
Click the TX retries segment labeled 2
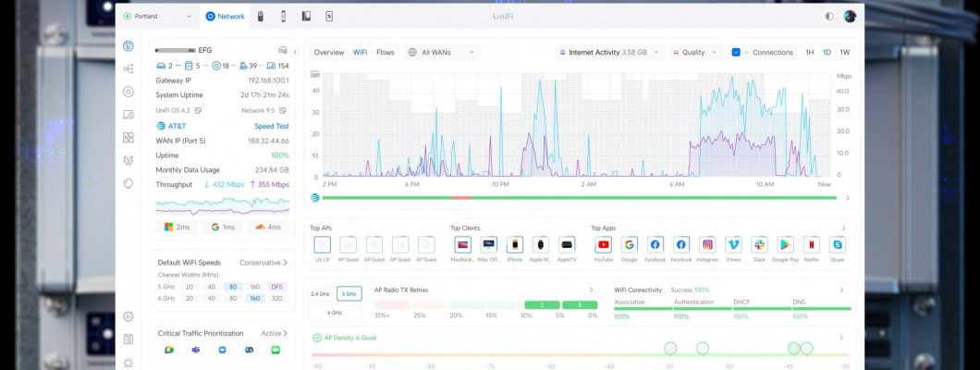pyautogui.click(x=543, y=305)
